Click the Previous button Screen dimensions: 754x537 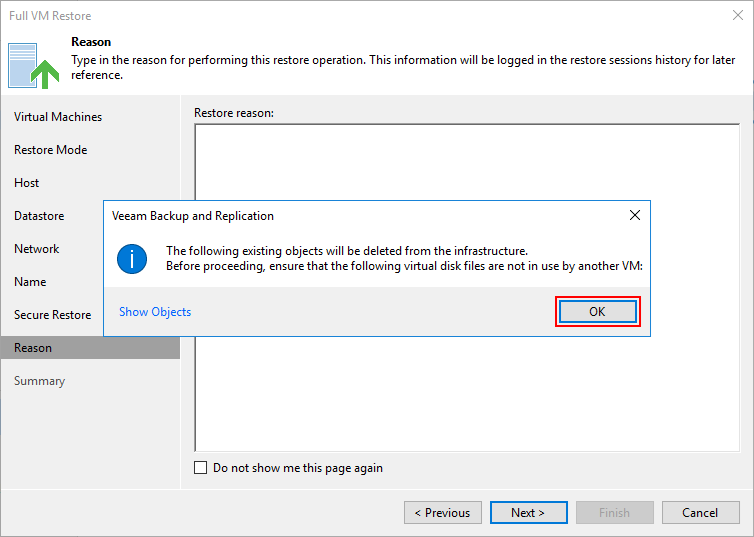(x=443, y=512)
